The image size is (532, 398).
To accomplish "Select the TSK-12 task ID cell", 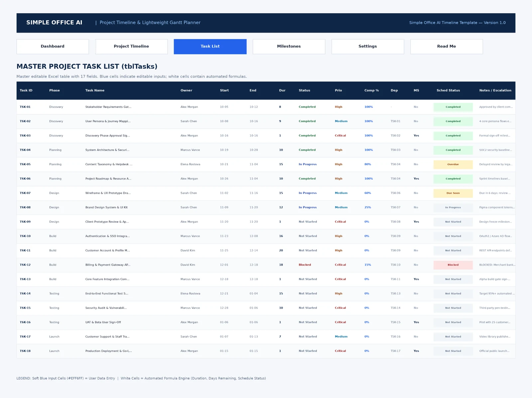I will (25, 265).
